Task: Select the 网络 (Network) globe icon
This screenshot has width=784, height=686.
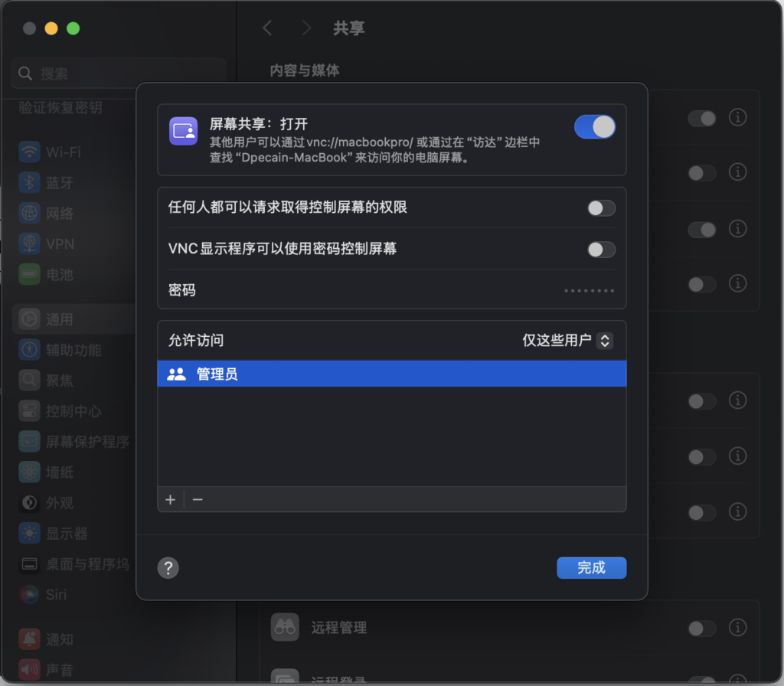Action: tap(30, 213)
